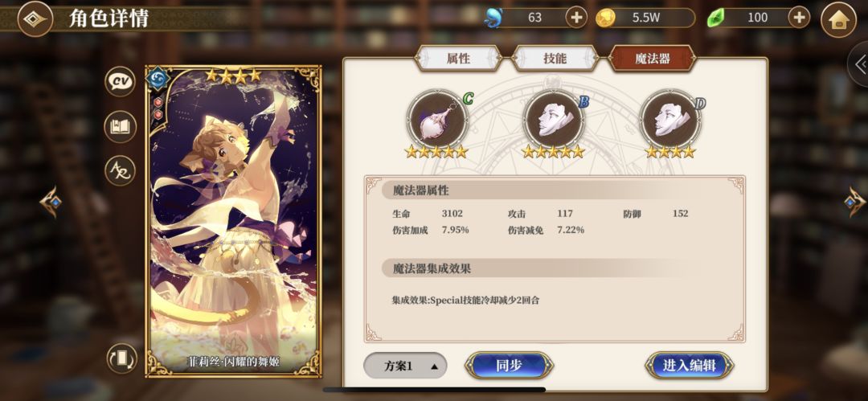Screen dimensions: 868x401
Task: Go to next character with right arrow
Action: tap(854, 202)
